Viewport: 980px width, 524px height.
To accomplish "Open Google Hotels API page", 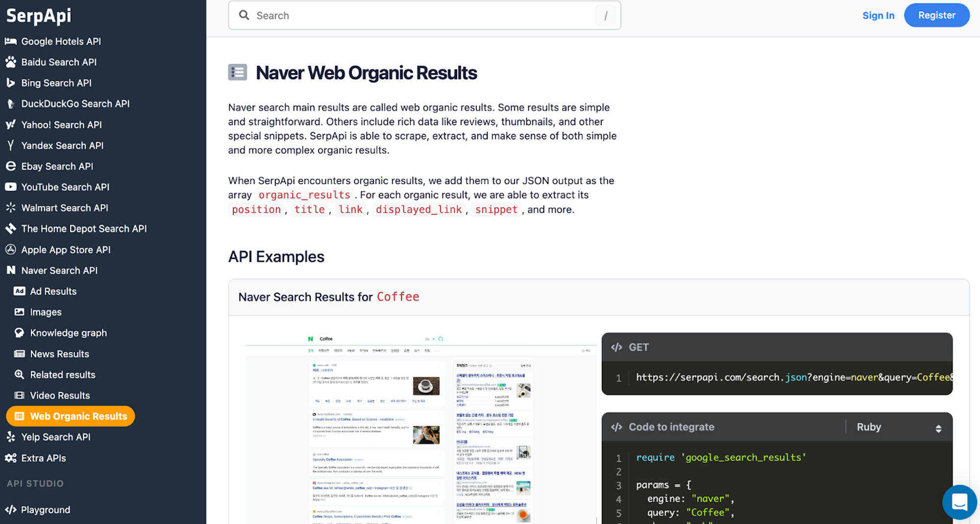I will click(61, 41).
